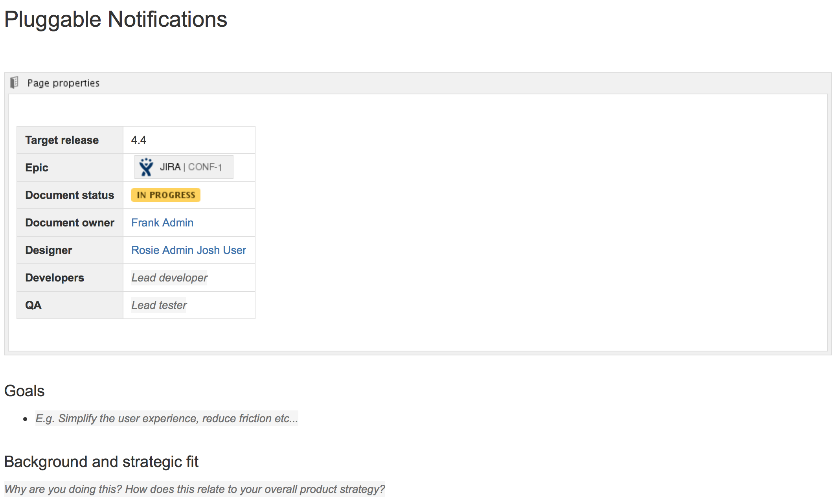838x504 pixels.
Task: Click the Background and strategic fit heading
Action: point(101,462)
